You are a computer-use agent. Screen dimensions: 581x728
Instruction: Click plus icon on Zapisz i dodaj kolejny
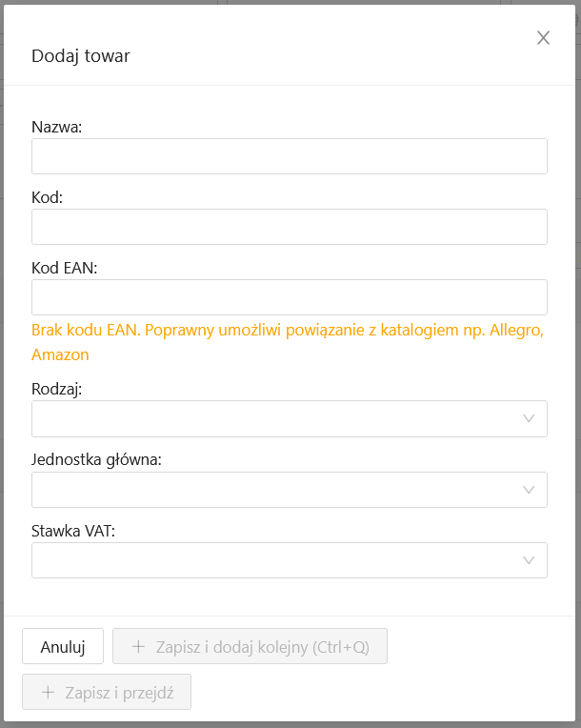pos(138,647)
